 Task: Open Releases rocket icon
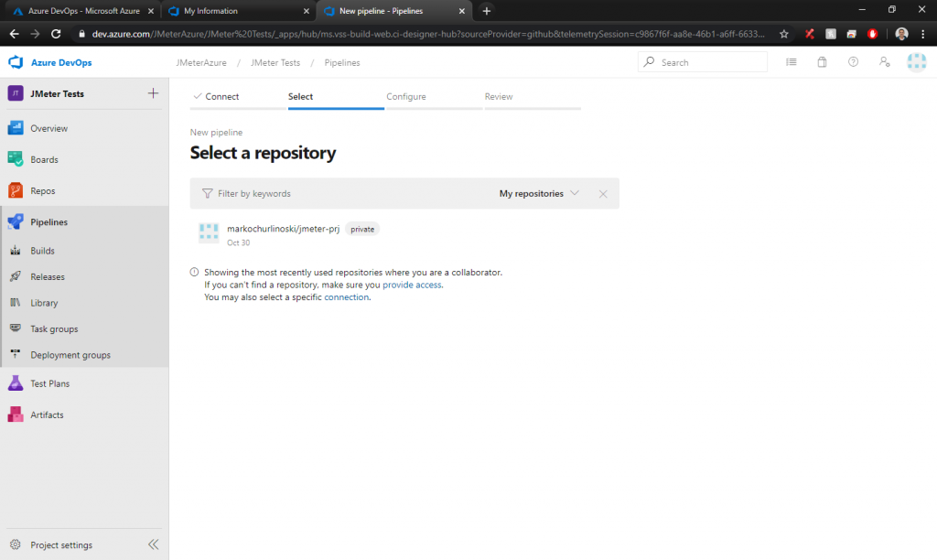(x=16, y=276)
